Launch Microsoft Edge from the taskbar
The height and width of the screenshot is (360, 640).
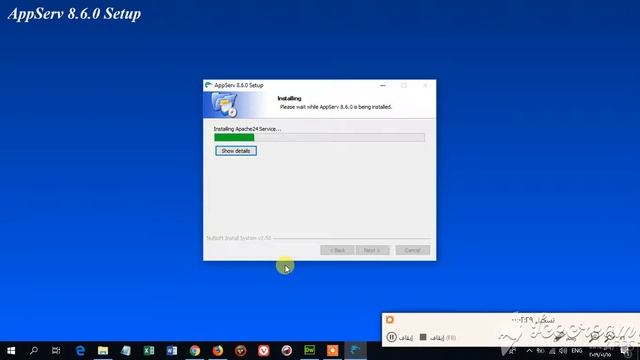point(80,351)
